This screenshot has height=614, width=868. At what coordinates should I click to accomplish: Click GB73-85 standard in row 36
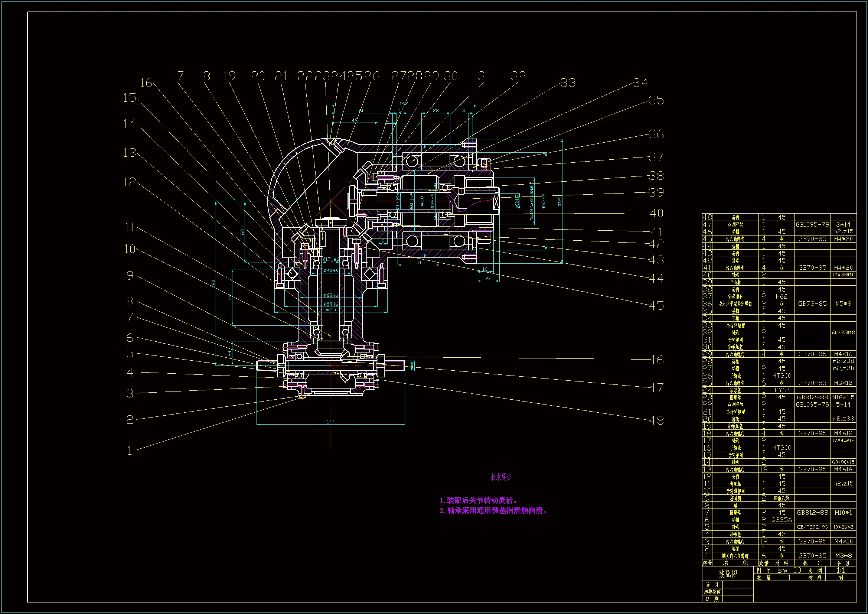[812, 303]
